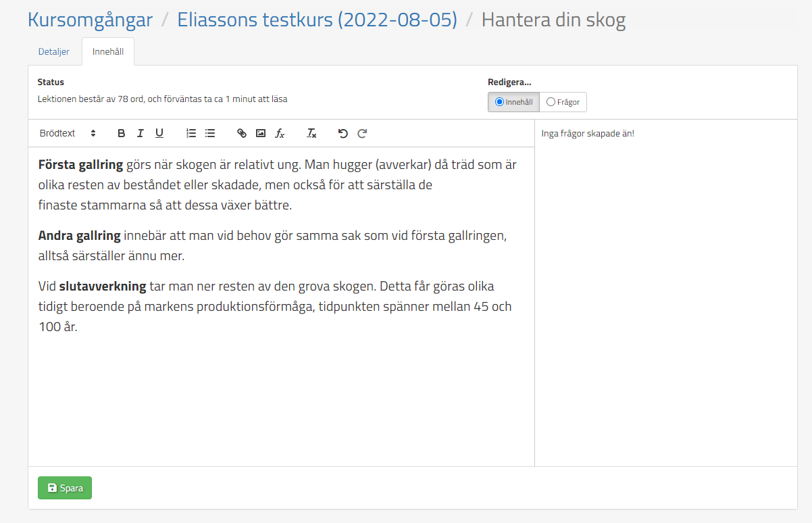Switch to the Detaljer tab
This screenshot has width=812, height=523.
coord(54,51)
